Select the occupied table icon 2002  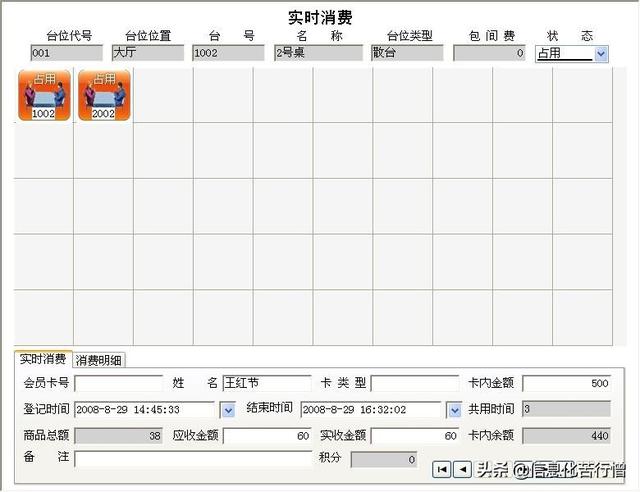104,95
